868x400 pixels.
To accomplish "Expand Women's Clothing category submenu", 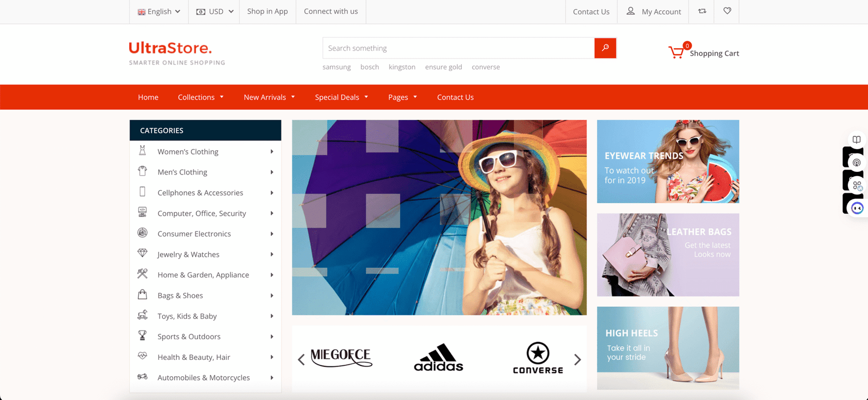I will pos(272,152).
